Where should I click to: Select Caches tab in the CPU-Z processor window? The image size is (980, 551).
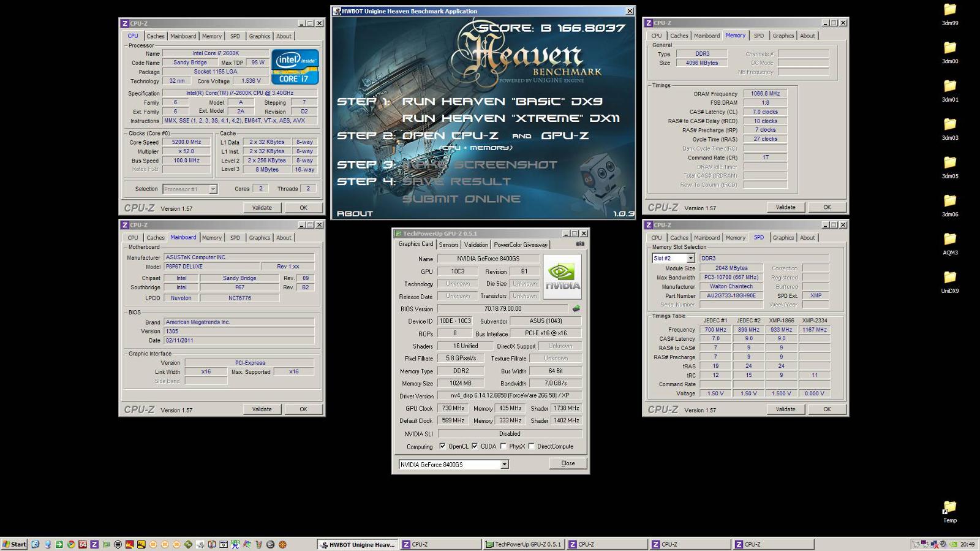point(156,36)
